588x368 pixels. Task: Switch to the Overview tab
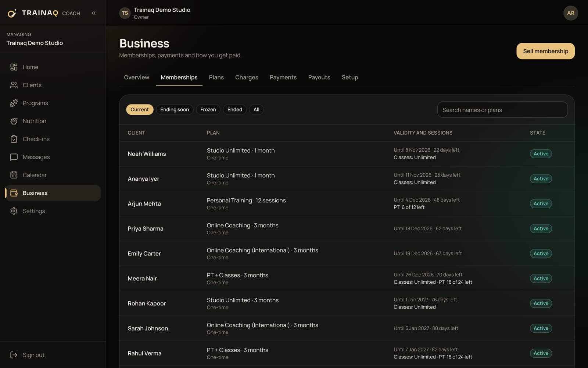coord(136,77)
